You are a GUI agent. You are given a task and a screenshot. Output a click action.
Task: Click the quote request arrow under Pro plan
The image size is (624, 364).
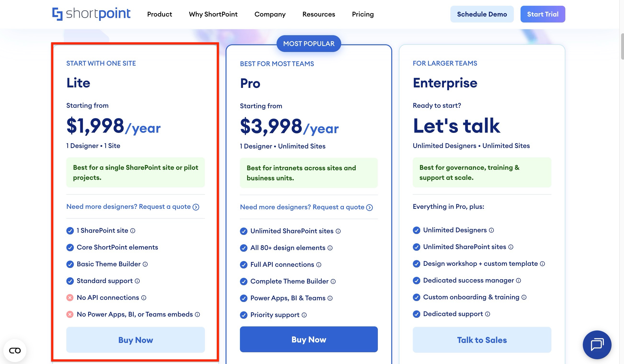click(x=369, y=207)
